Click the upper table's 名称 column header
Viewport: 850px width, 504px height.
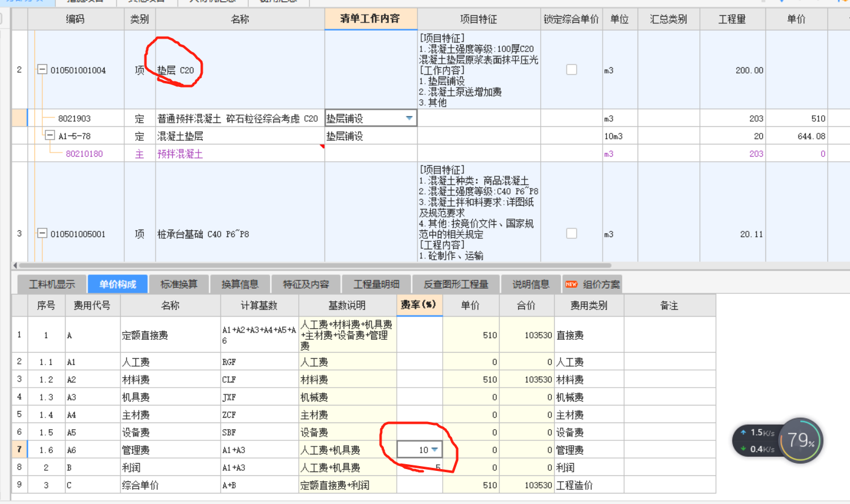tap(240, 19)
